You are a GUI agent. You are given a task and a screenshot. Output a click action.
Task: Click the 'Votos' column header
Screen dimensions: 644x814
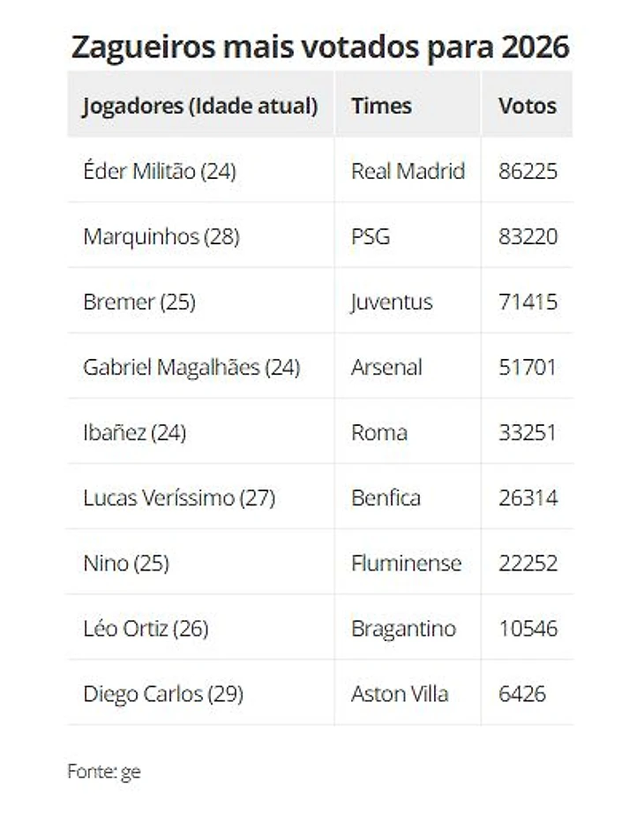pyautogui.click(x=527, y=106)
